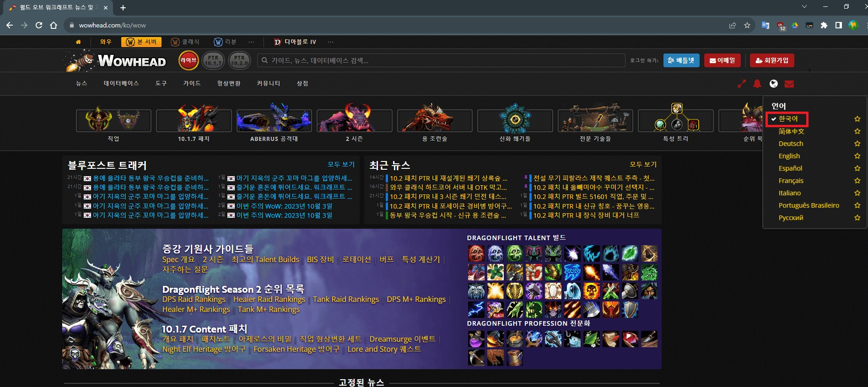Select the PTR 10.1.7 badge

pos(213,60)
